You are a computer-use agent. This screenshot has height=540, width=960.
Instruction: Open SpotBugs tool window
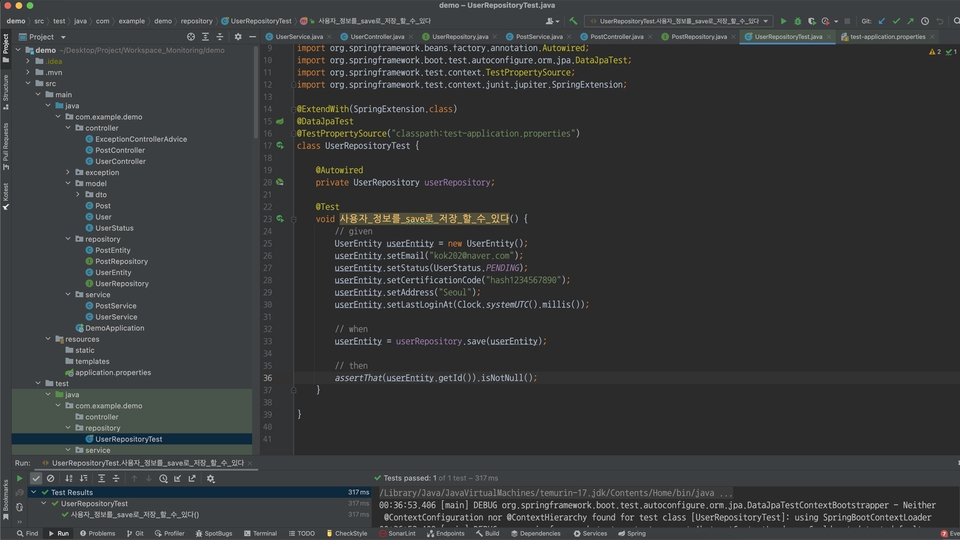pos(214,533)
